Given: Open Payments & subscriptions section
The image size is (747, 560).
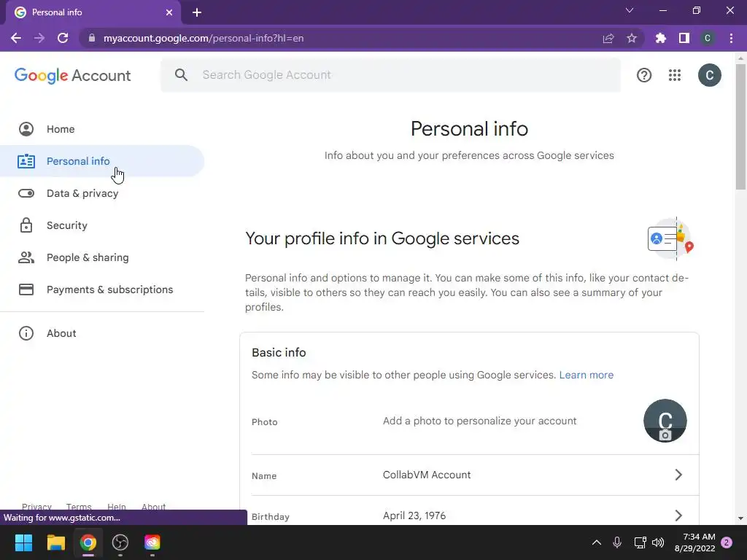Looking at the screenshot, I should pyautogui.click(x=102, y=289).
